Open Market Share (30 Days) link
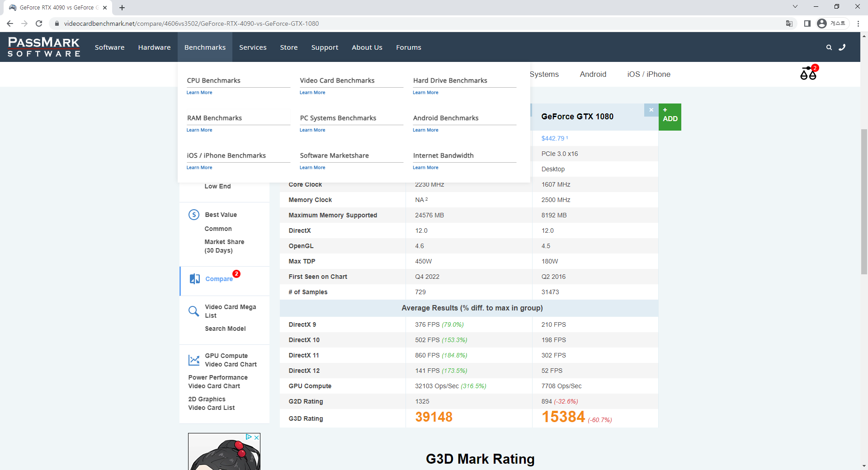This screenshot has height=470, width=868. [x=224, y=246]
